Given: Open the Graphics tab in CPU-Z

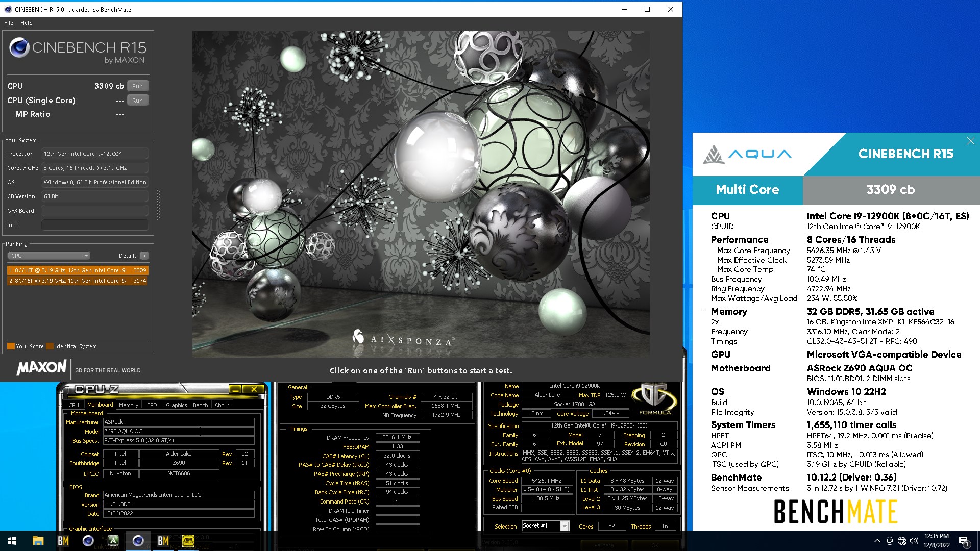Looking at the screenshot, I should [177, 405].
